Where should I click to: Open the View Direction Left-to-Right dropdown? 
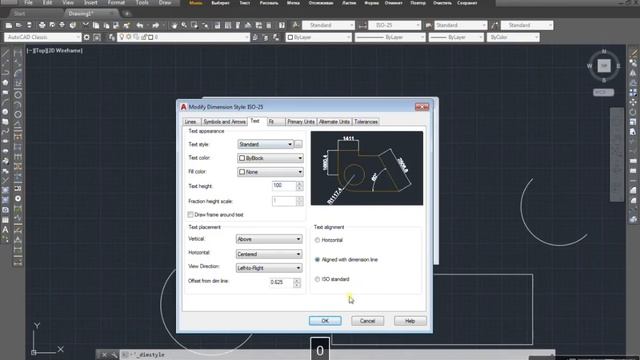click(x=269, y=268)
